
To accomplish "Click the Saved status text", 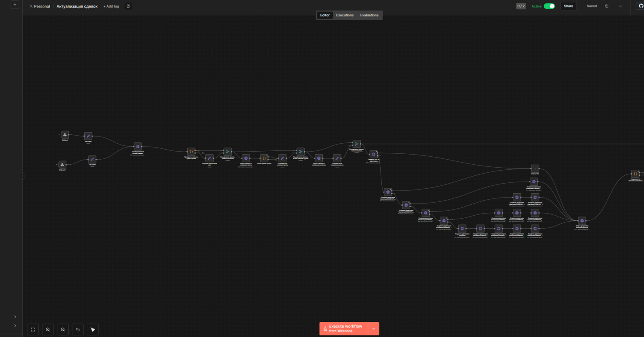I will 592,6.
